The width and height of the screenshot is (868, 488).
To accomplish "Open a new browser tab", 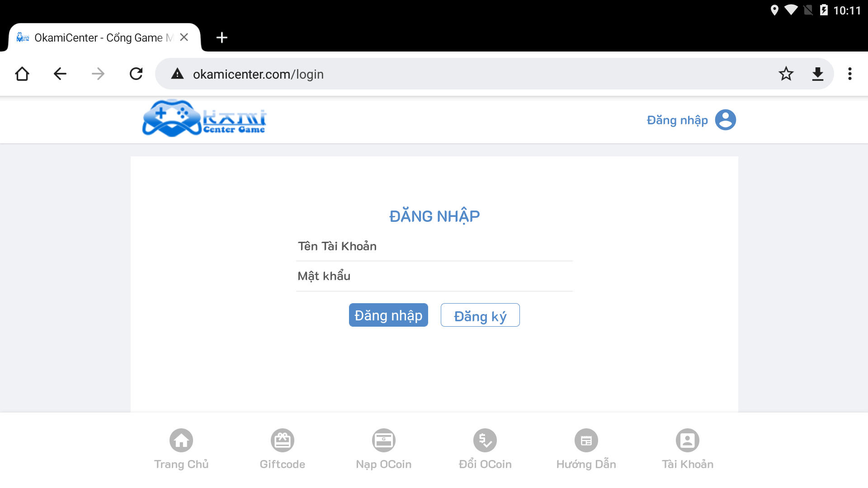I will click(x=222, y=38).
